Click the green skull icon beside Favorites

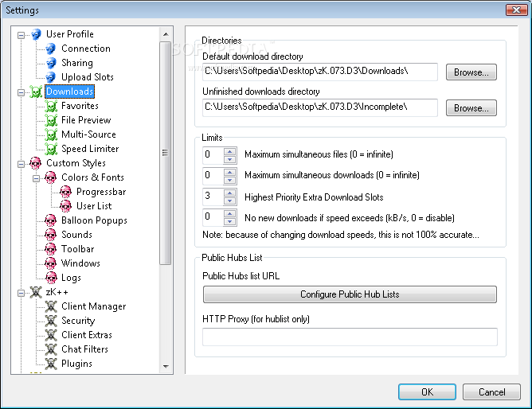(51, 106)
